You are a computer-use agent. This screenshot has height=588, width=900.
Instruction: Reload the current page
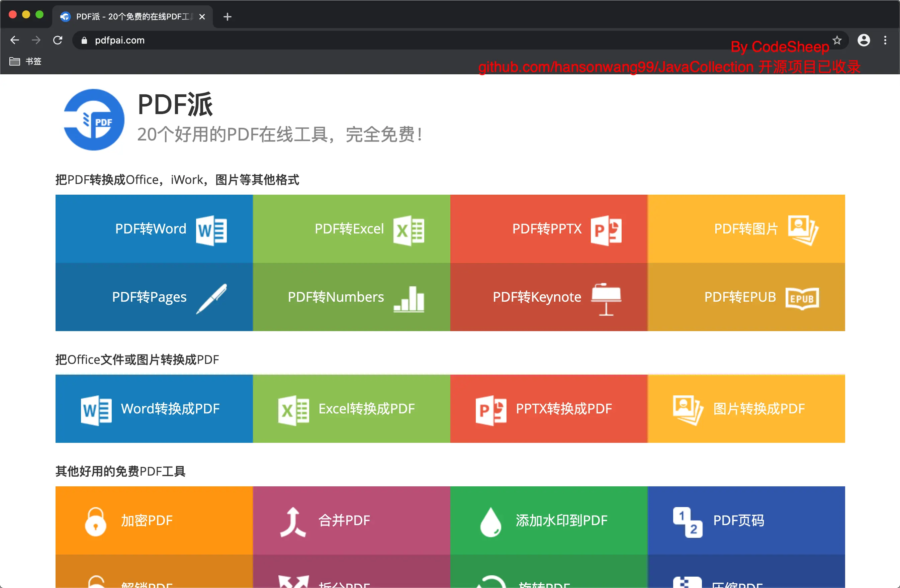coord(58,40)
